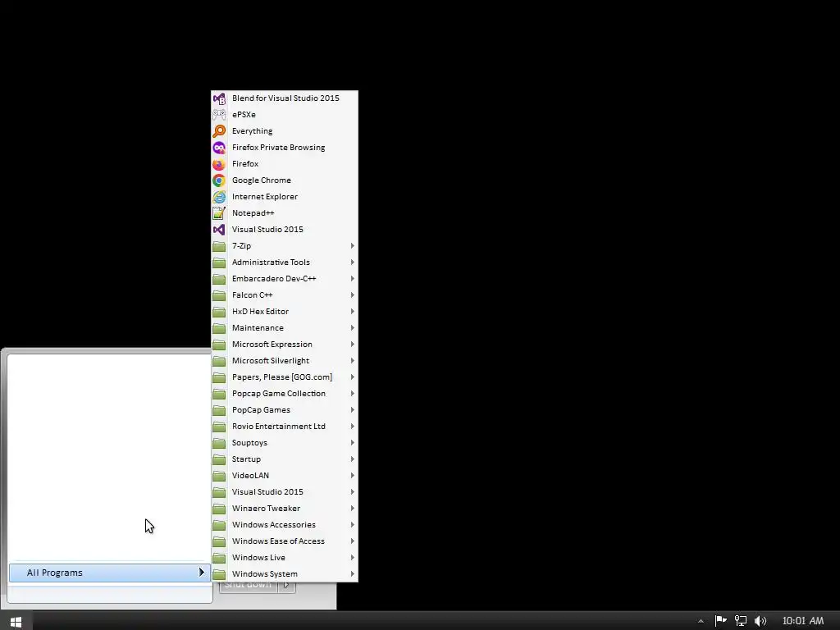Click the 7-Zip folder icon

point(219,246)
